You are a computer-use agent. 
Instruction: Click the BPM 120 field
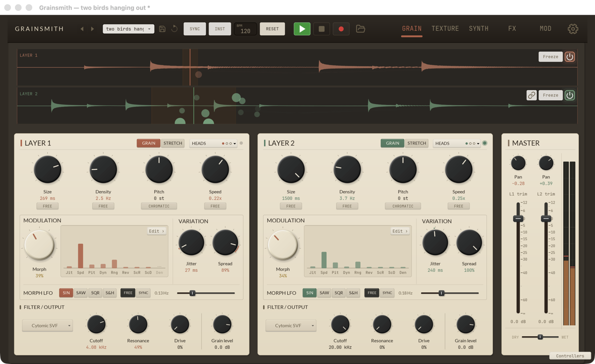pyautogui.click(x=245, y=29)
